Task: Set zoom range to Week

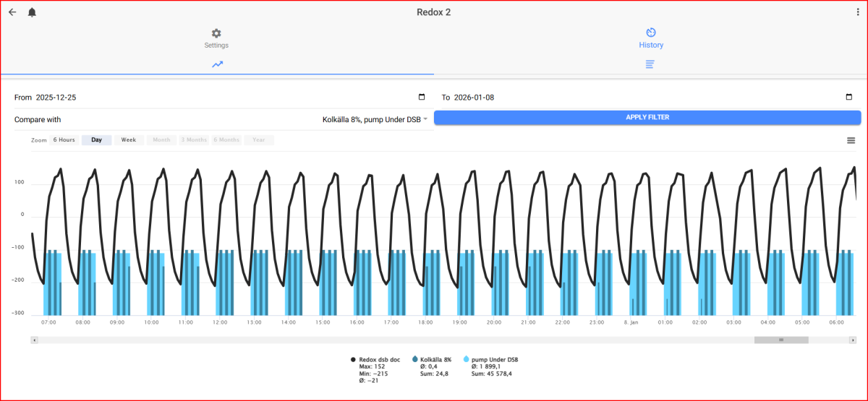Action: 129,140
